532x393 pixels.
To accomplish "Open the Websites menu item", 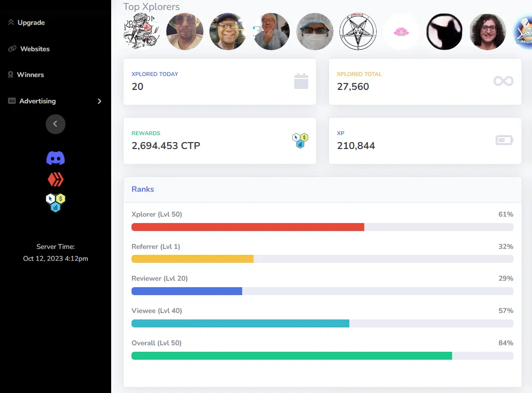I will click(x=35, y=49).
